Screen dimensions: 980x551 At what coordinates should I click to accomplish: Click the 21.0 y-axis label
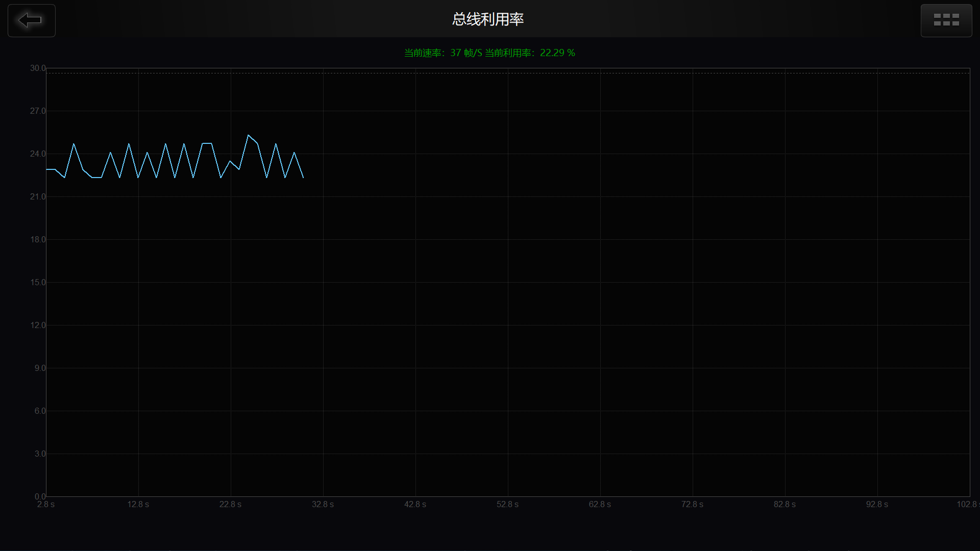click(38, 196)
